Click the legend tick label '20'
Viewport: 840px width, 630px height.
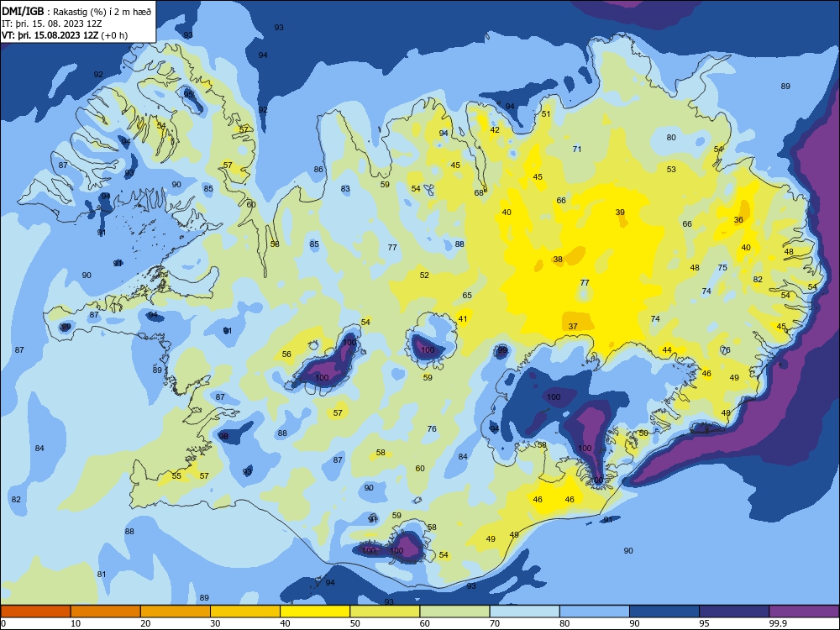click(145, 623)
